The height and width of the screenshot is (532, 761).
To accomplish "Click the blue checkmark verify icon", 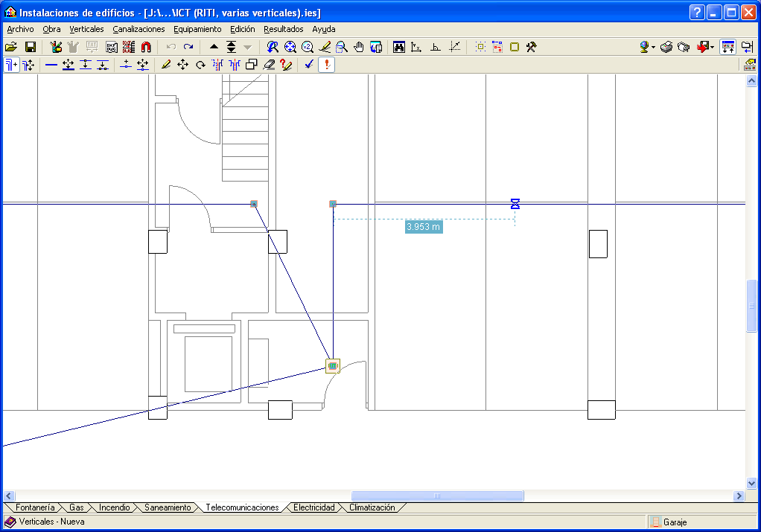I will [309, 65].
